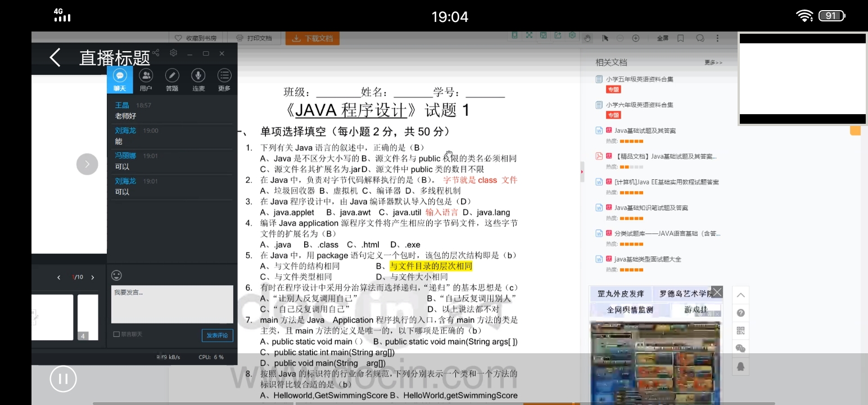Screen dimensions: 868x405
Task: Switch to the 答题 quiz tab
Action: [172, 80]
